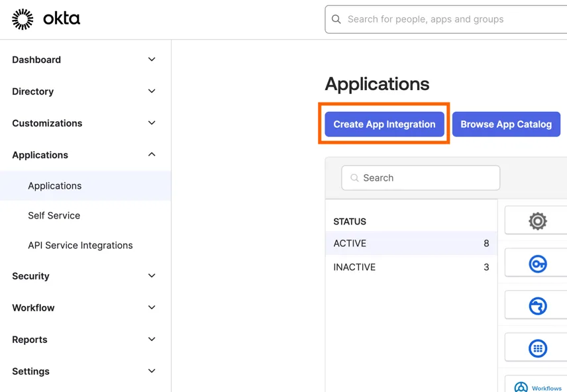This screenshot has width=567, height=392.
Task: Focus the people, apps and groups search
Action: pos(446,19)
